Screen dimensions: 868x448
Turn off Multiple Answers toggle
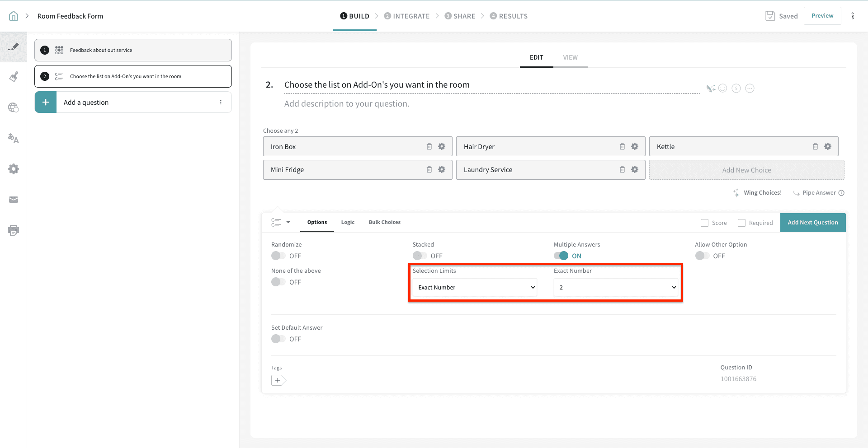pyautogui.click(x=561, y=256)
